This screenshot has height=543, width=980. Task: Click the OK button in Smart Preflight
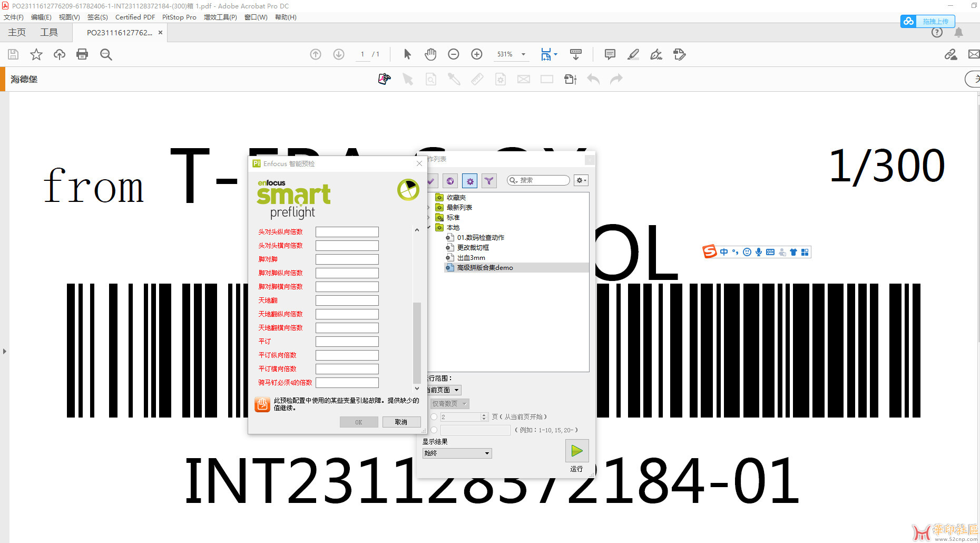pyautogui.click(x=359, y=422)
